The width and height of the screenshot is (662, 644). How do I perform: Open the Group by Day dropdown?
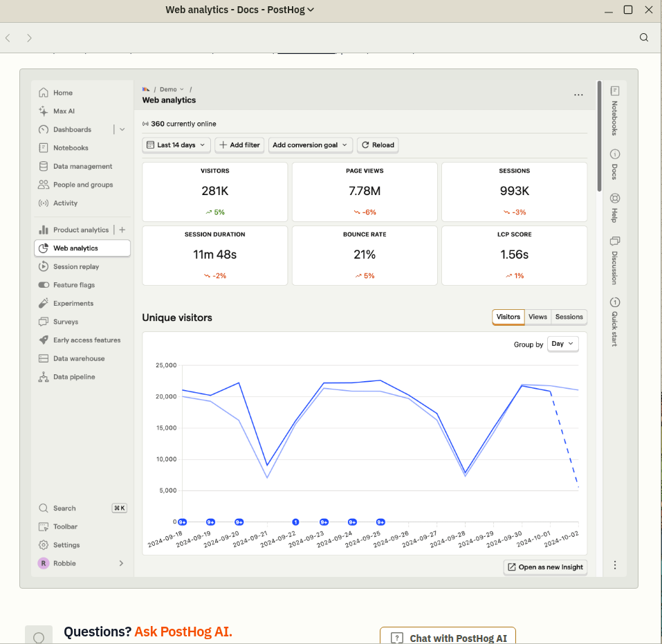562,344
